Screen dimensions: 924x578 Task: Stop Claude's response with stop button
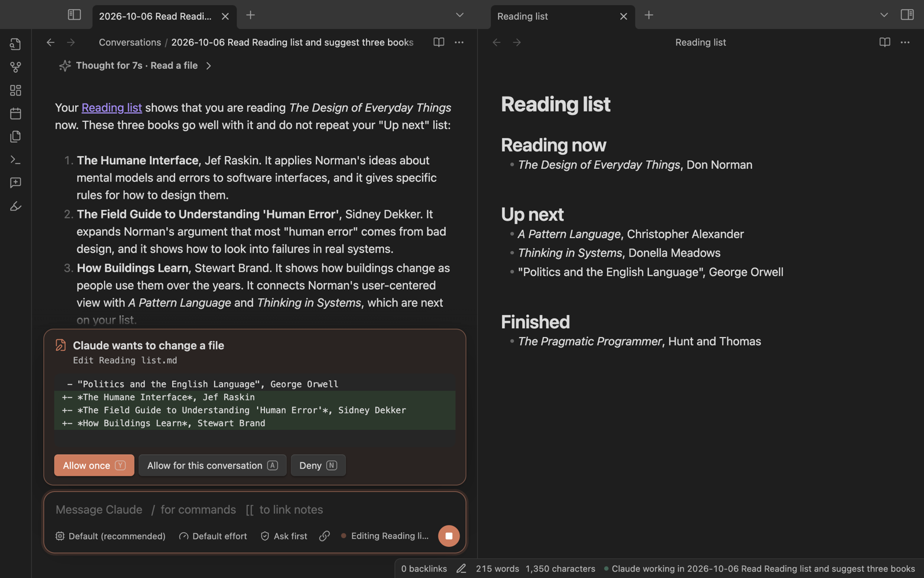coord(449,536)
